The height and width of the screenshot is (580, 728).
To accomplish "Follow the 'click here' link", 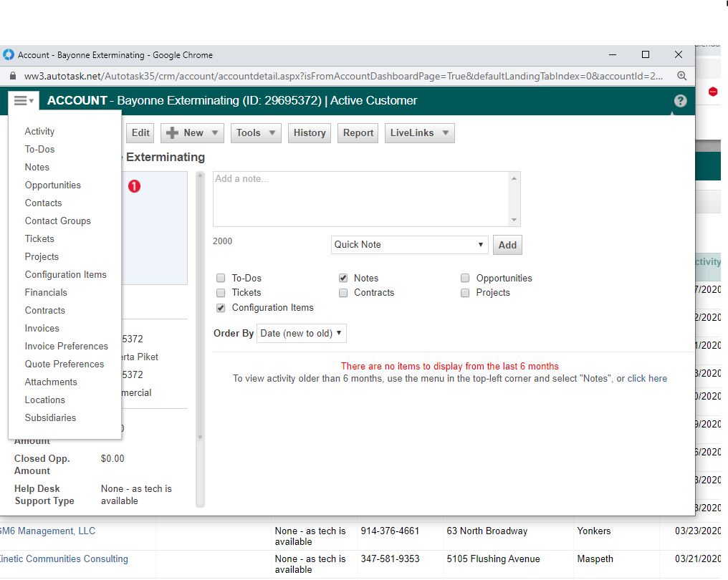I will [647, 379].
